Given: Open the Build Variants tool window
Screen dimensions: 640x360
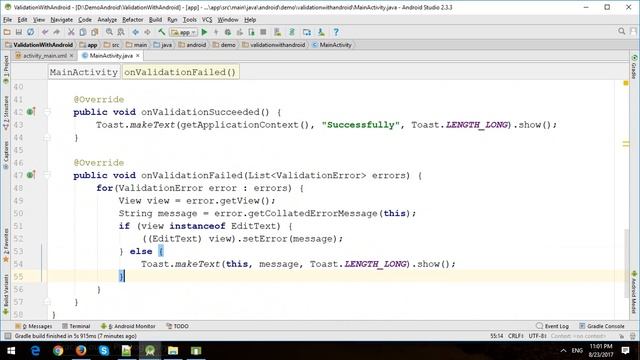Looking at the screenshot, I should [6, 295].
